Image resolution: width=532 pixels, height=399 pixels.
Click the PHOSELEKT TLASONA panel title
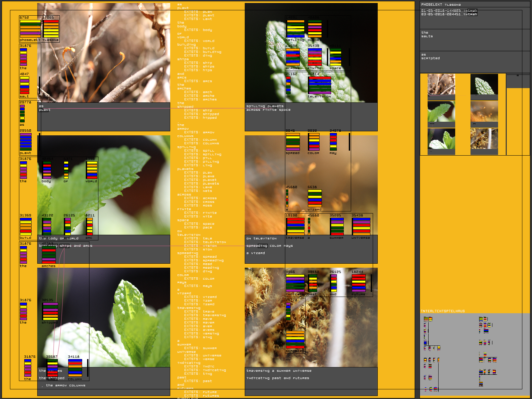(x=441, y=5)
